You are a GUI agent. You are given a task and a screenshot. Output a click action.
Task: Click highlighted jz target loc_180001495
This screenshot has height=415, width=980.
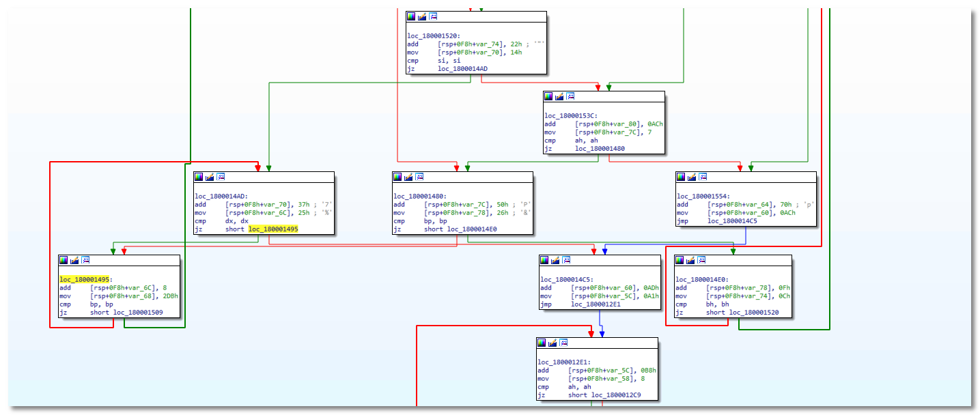(273, 229)
